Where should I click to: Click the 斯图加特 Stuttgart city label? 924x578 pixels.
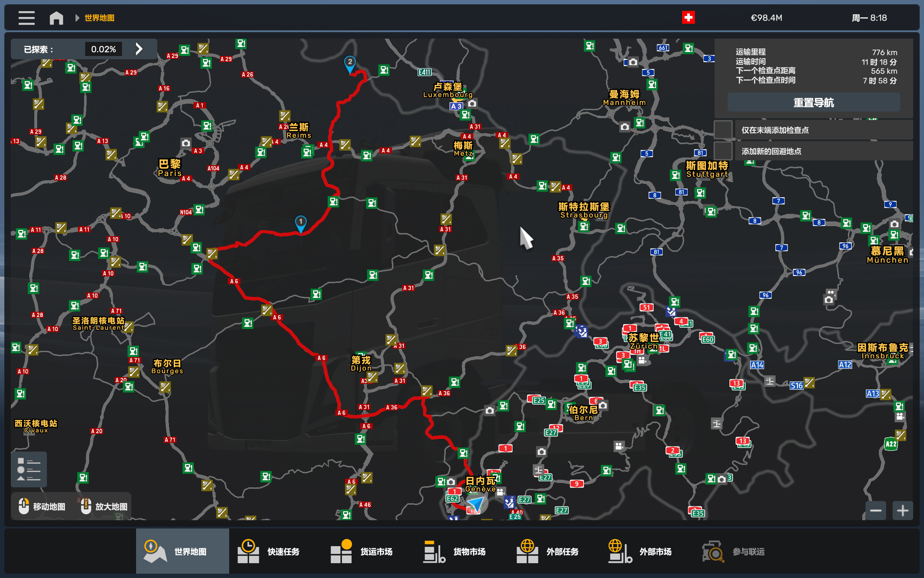[707, 169]
